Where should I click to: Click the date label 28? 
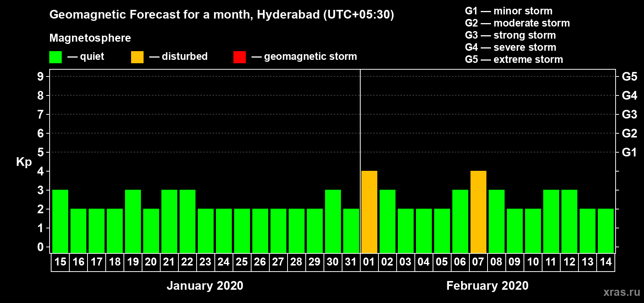click(296, 262)
